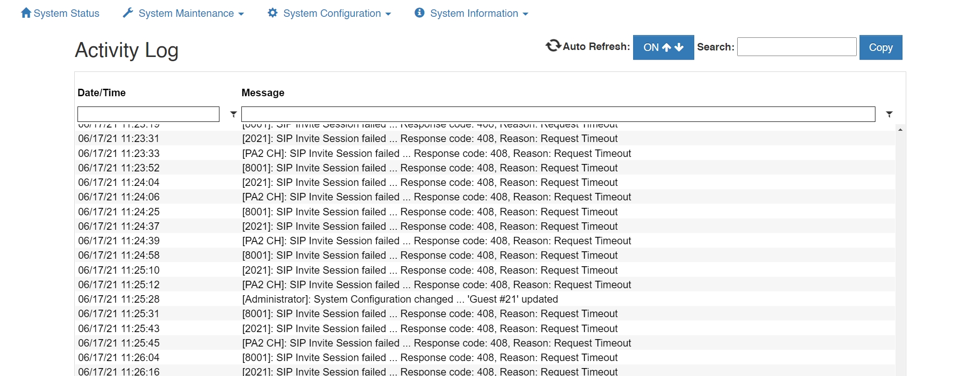Click the up arrow inside the ON button
This screenshot has height=376, width=980.
coord(667,47)
